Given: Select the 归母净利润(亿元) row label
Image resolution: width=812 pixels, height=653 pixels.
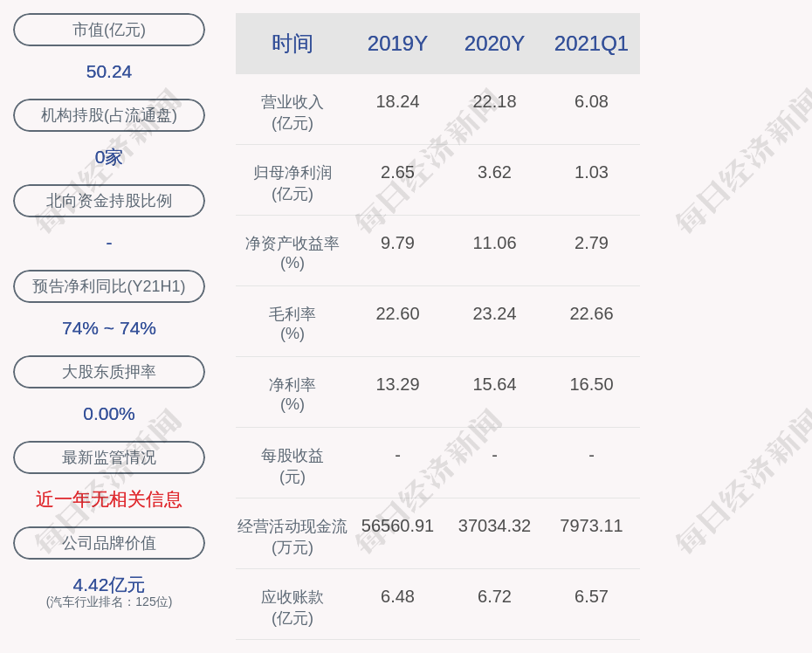Looking at the screenshot, I should [x=292, y=183].
